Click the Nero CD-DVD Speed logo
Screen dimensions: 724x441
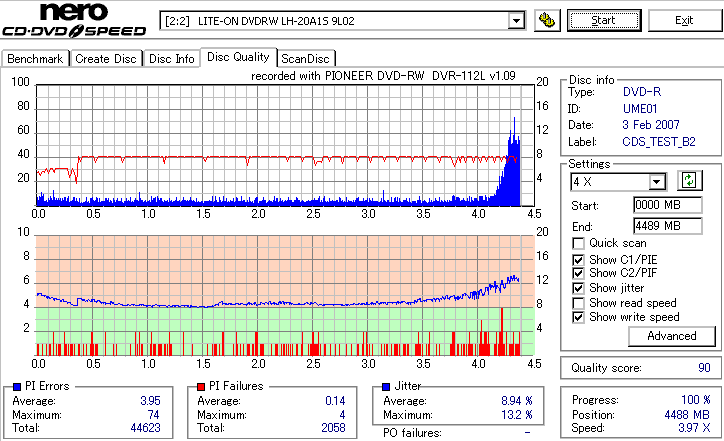coord(74,20)
